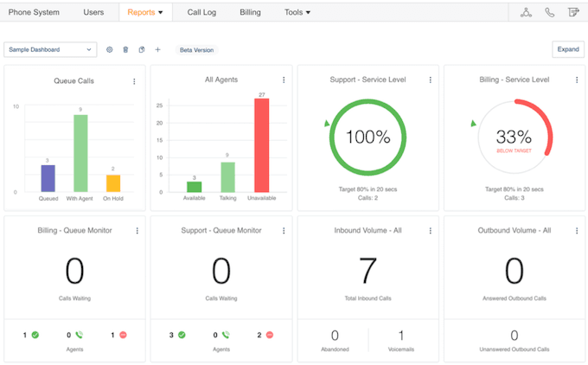Viewport: 588px width, 365px height.
Task: Click unavailable agents red icon in Billing Queue Monitor
Action: coord(123,335)
